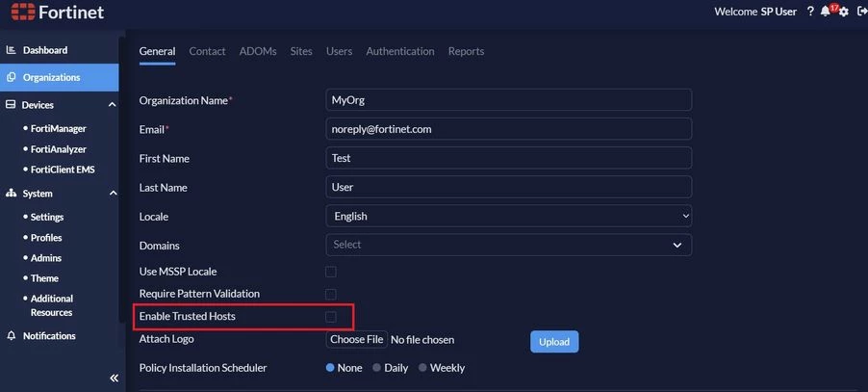Screen dimensions: 868x392
Task: Switch to the Contact tab
Action: [x=207, y=51]
